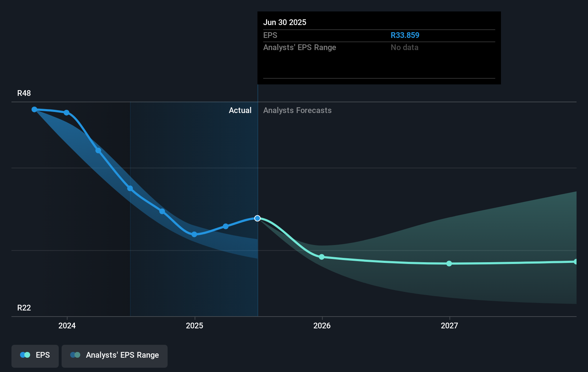This screenshot has height=372, width=588.
Task: Click the EPS legend's blue-teal dot icon
Action: pos(25,355)
